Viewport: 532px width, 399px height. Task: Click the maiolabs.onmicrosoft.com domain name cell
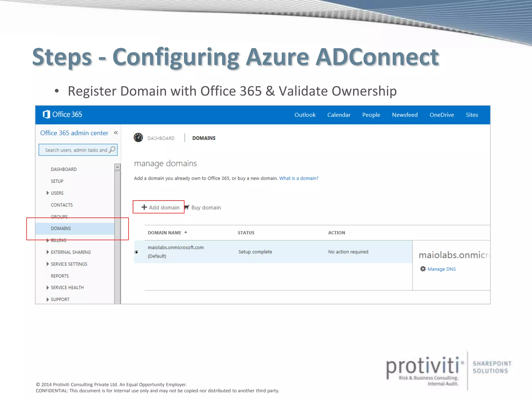(x=176, y=251)
